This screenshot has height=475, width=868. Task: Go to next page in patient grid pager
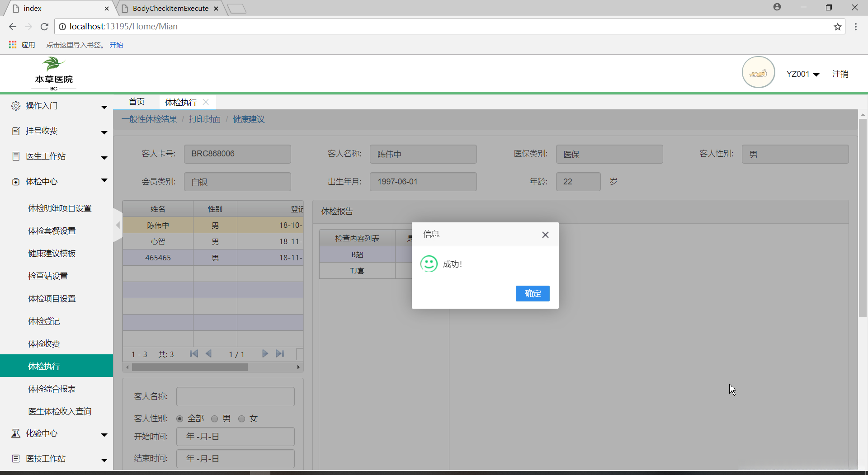click(x=265, y=354)
